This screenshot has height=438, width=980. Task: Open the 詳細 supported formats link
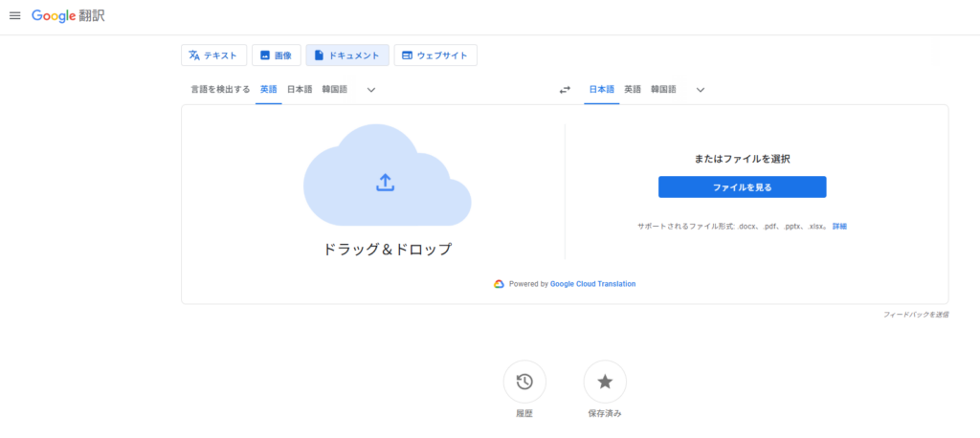click(839, 227)
